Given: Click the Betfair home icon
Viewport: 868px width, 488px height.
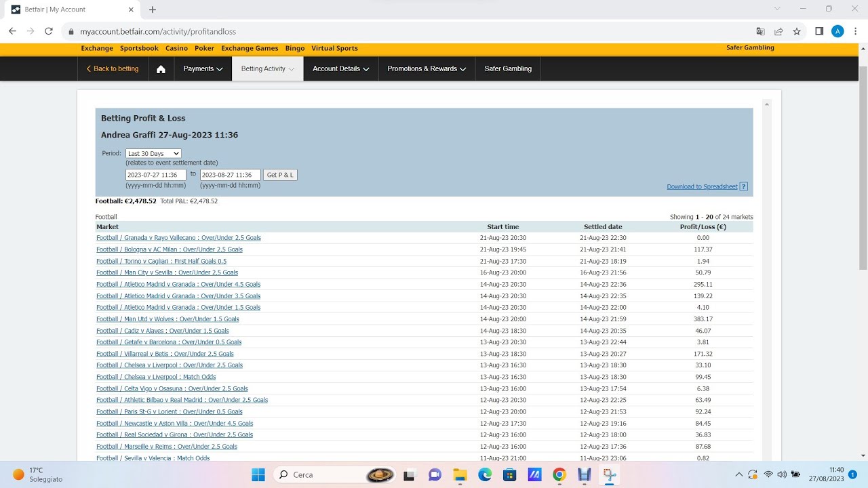Looking at the screenshot, I should point(161,69).
